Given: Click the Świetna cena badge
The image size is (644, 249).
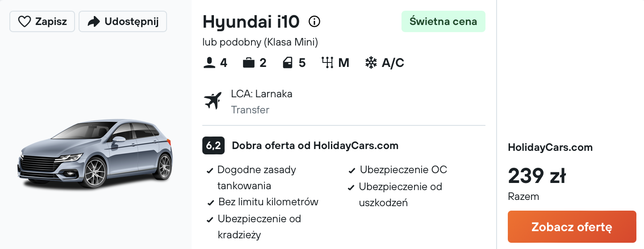Looking at the screenshot, I should [443, 21].
